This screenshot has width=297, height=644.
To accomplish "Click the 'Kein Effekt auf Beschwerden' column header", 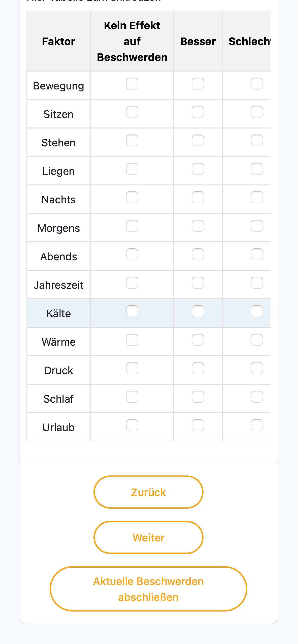I will 132,41.
